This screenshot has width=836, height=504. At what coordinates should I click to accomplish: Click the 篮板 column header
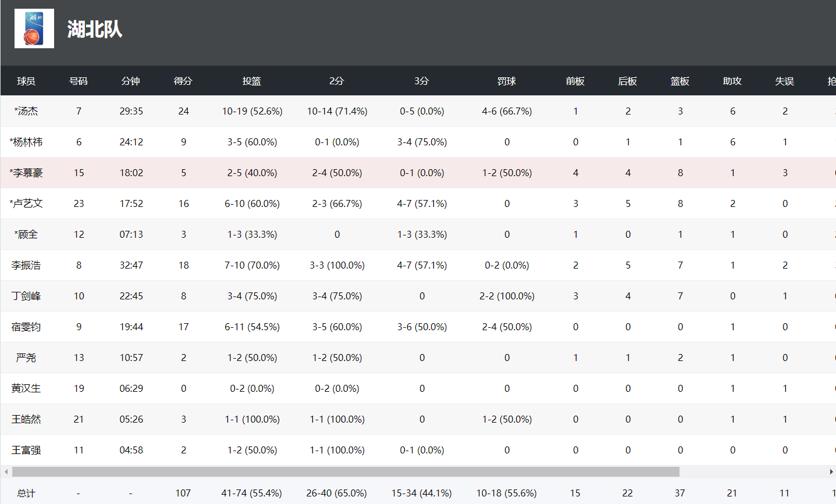click(x=680, y=81)
